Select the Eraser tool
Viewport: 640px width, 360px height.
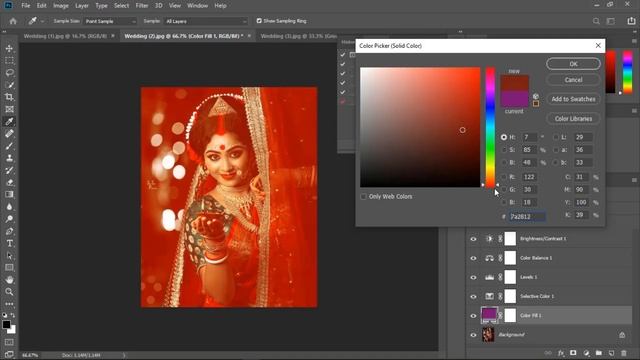click(9, 182)
